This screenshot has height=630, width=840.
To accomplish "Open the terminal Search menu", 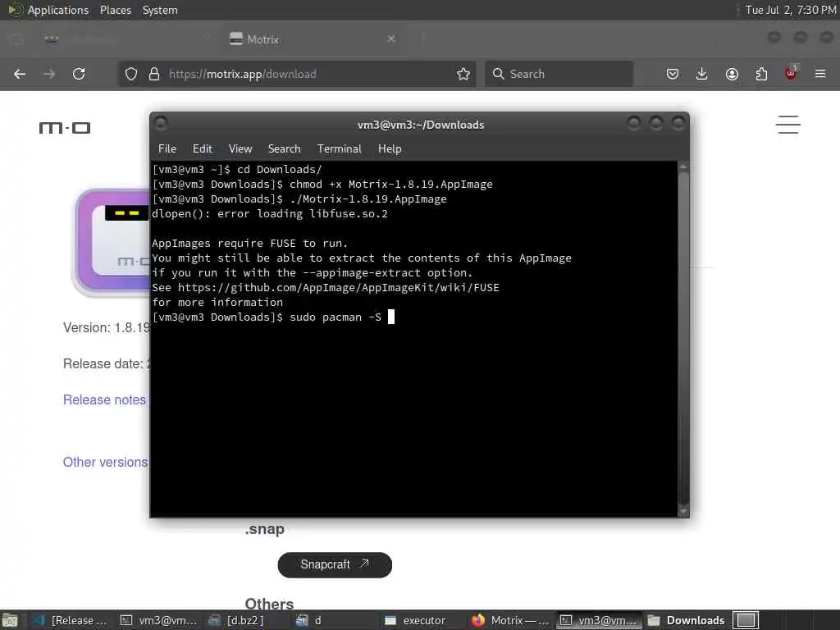I will pos(284,149).
